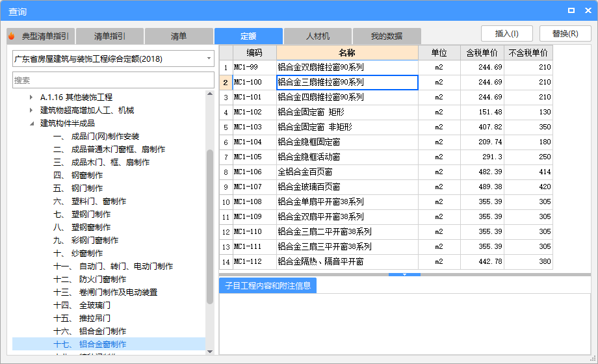Switch to the 典型清单指引 tab
Screen dimensions: 598x364
[41, 36]
